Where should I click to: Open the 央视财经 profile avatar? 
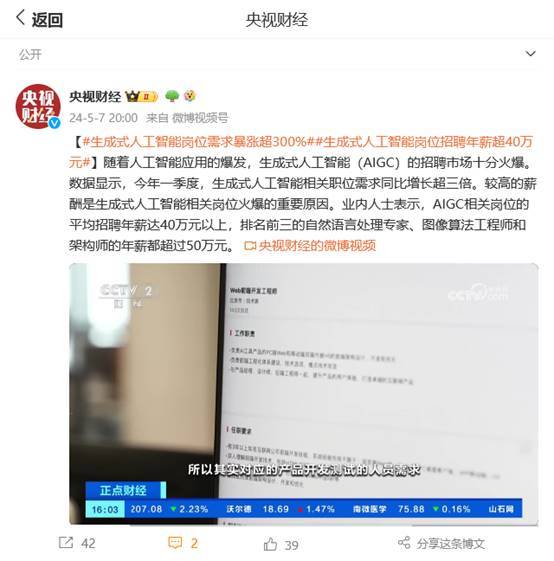click(x=38, y=106)
